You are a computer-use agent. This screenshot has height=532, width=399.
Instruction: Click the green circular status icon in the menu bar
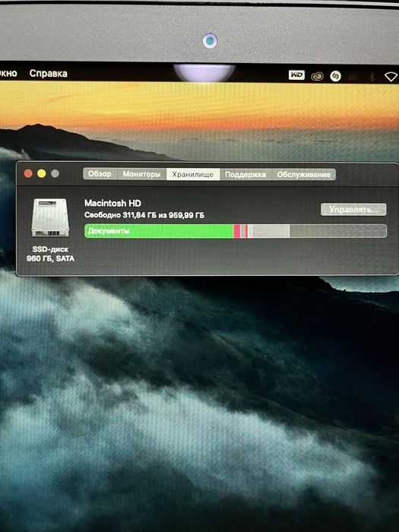click(x=335, y=76)
